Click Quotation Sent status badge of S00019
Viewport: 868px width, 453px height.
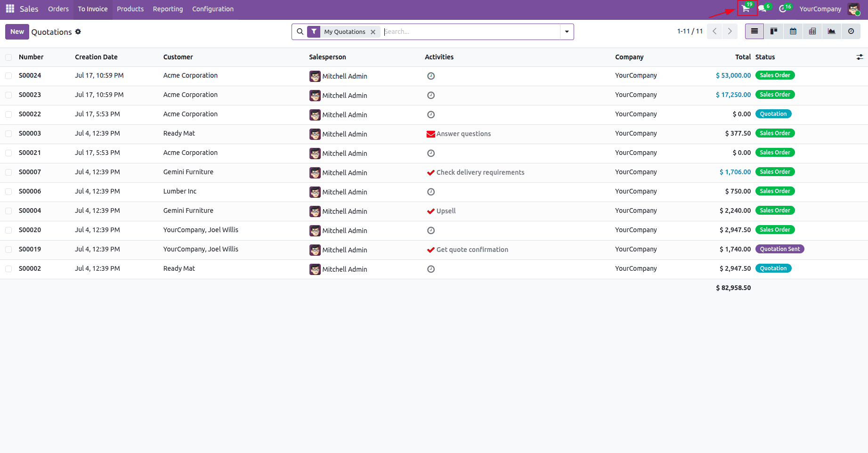[779, 249]
